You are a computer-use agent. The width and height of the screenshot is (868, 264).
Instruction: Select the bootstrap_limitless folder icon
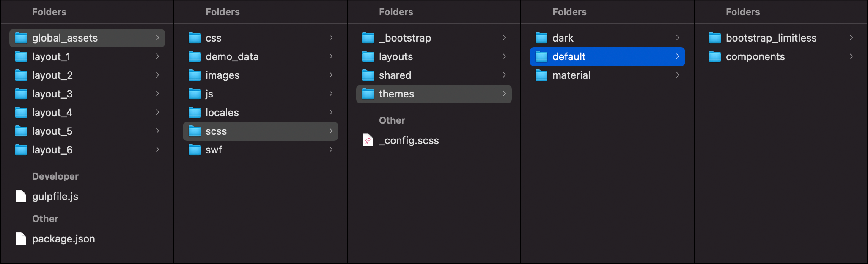pyautogui.click(x=715, y=38)
